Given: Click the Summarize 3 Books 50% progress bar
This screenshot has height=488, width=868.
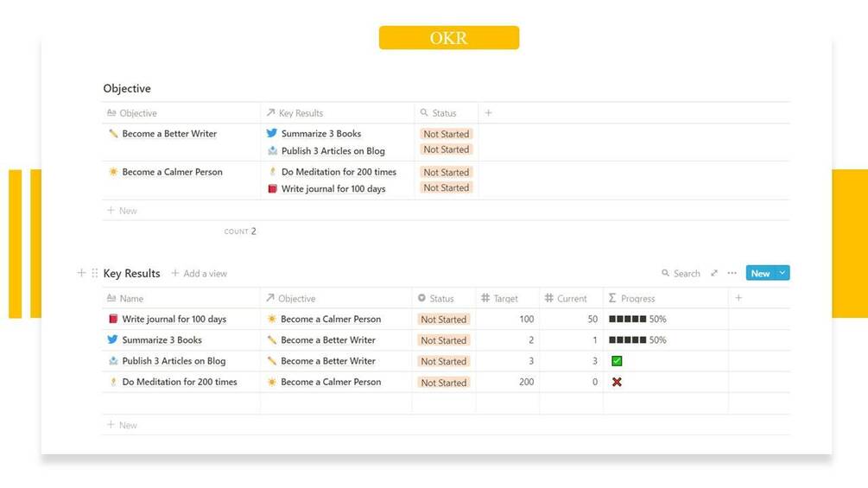Looking at the screenshot, I should pyautogui.click(x=637, y=339).
